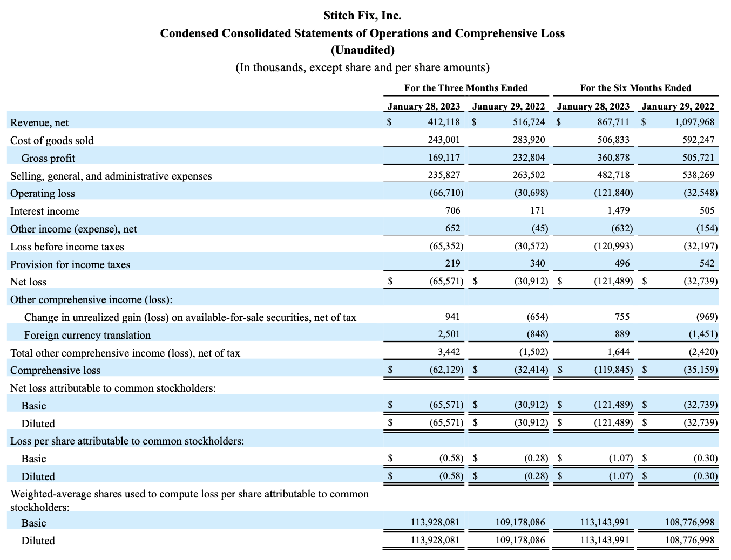
Task: Select tax provision value 340
Action: 537,264
